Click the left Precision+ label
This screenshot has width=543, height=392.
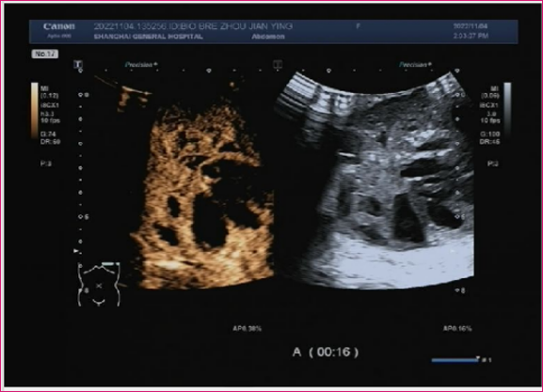(141, 64)
